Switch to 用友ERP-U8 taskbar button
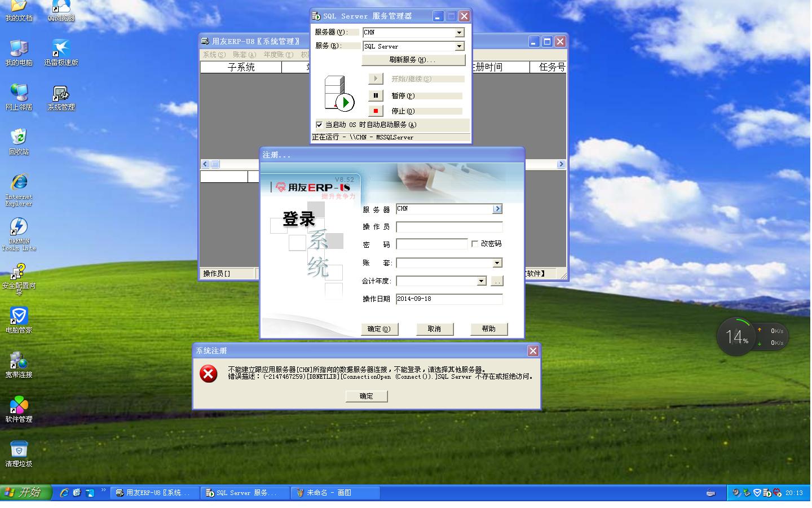This screenshot has width=812, height=508. click(155, 493)
